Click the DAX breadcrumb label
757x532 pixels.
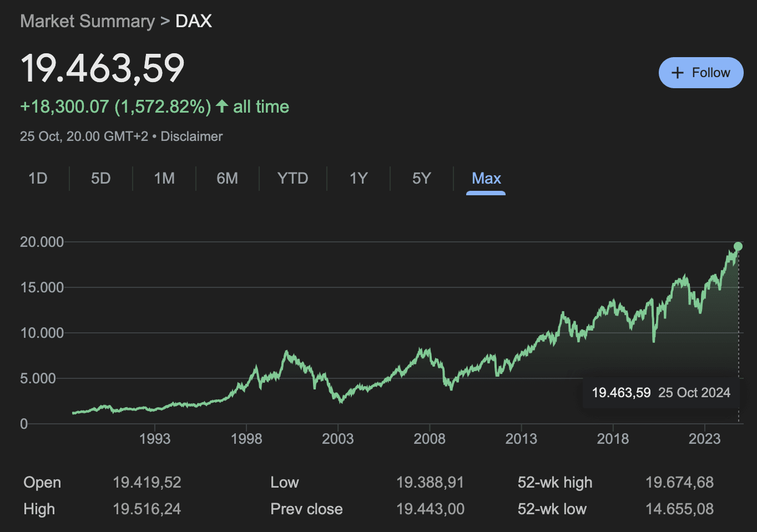193,21
